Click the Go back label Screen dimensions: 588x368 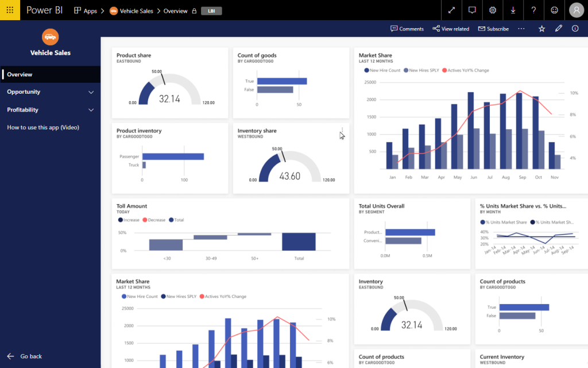(31, 356)
